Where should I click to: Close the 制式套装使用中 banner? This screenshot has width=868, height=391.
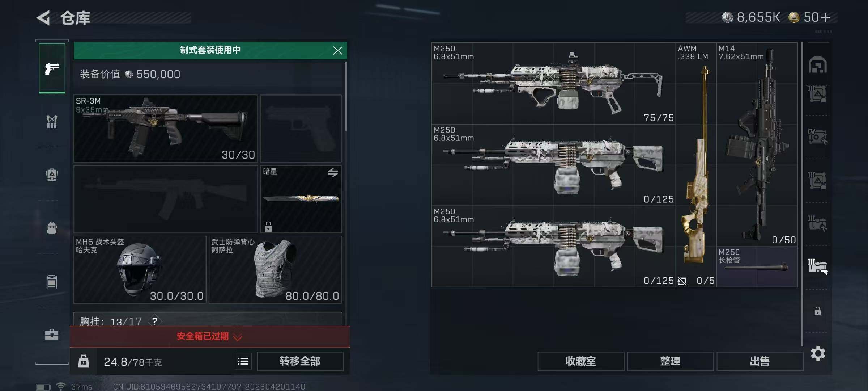pos(337,50)
